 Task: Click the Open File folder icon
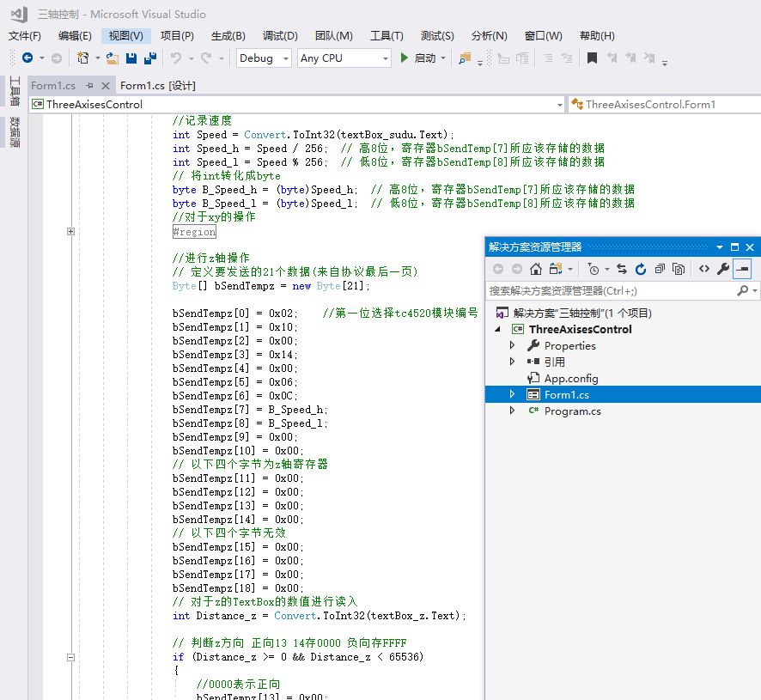113,58
